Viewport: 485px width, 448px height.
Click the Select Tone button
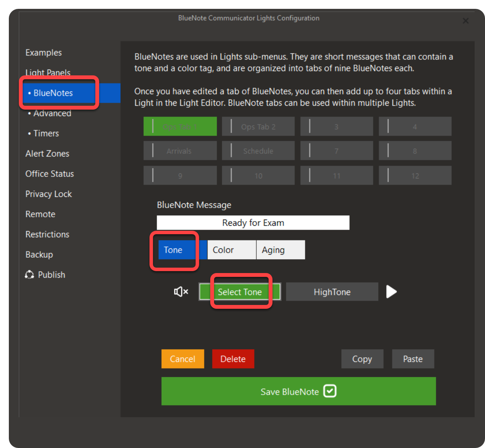click(x=240, y=292)
